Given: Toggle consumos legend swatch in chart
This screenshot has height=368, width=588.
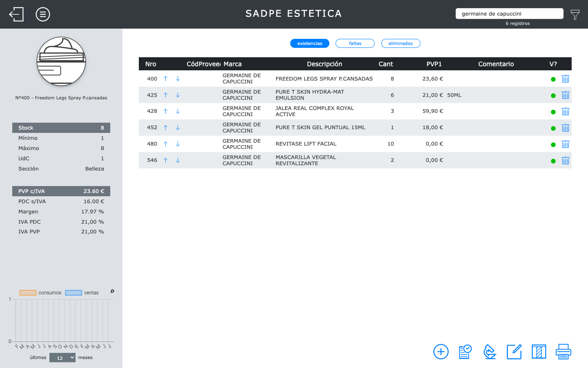Looking at the screenshot, I should coord(28,293).
